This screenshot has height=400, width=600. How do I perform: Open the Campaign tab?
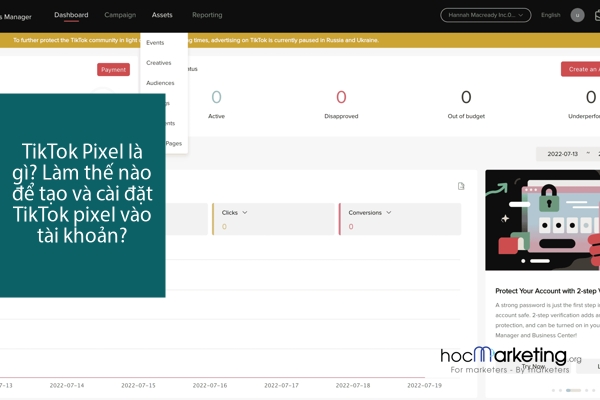pyautogui.click(x=120, y=15)
